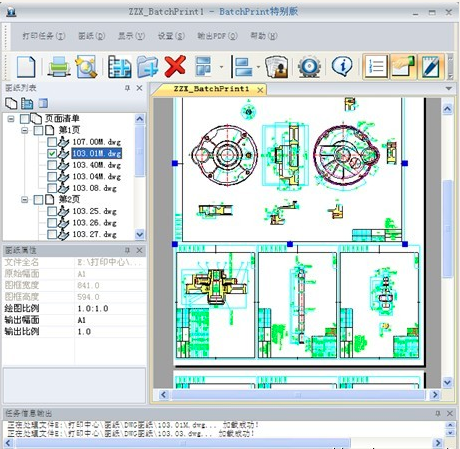Collapse the 第2页 tree node
The image size is (460, 449).
[24, 199]
